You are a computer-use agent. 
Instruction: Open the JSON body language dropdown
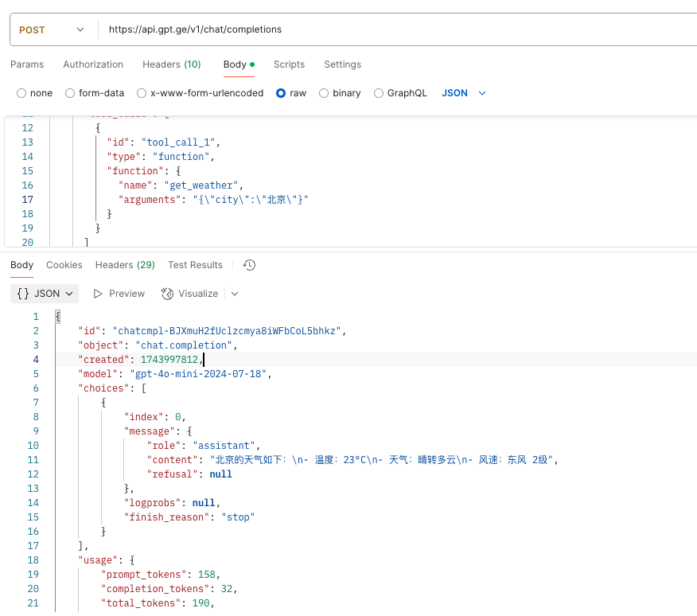464,93
